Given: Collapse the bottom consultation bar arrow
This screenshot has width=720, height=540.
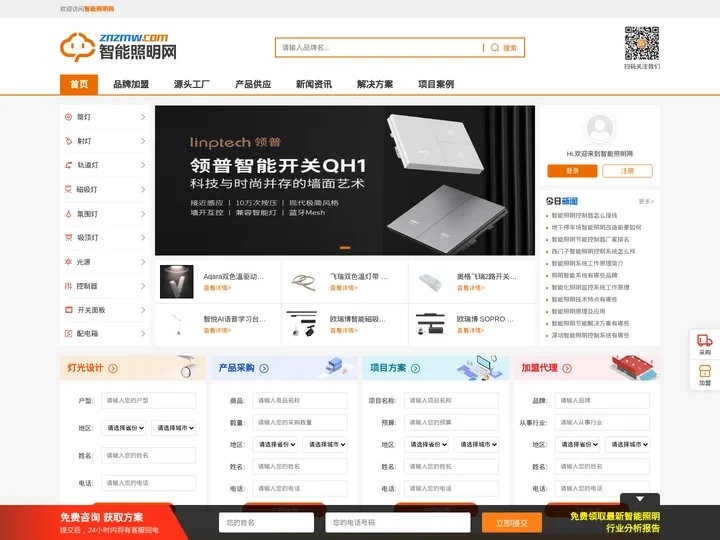Looking at the screenshot, I should point(640,499).
